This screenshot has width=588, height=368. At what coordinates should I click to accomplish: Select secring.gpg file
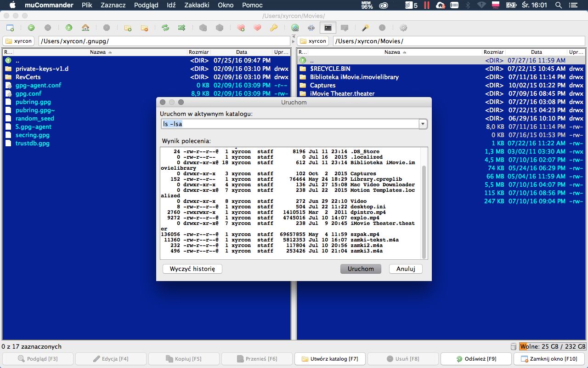point(32,135)
